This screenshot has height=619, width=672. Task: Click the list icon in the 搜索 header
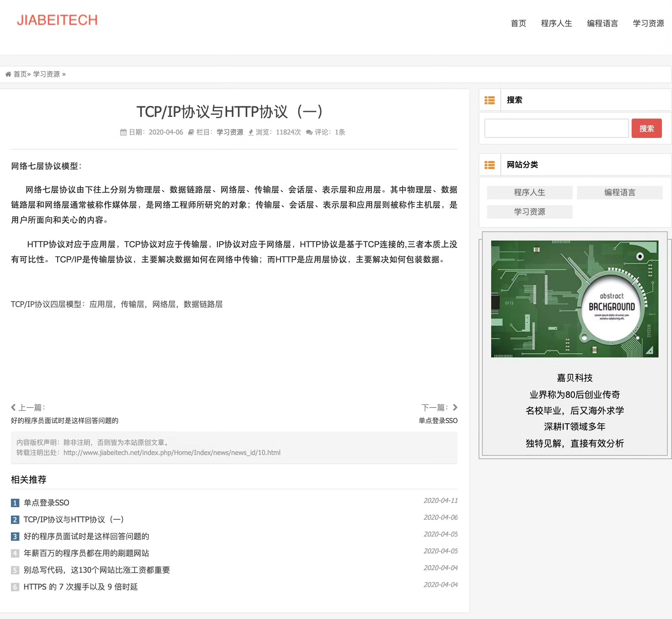[x=489, y=100]
